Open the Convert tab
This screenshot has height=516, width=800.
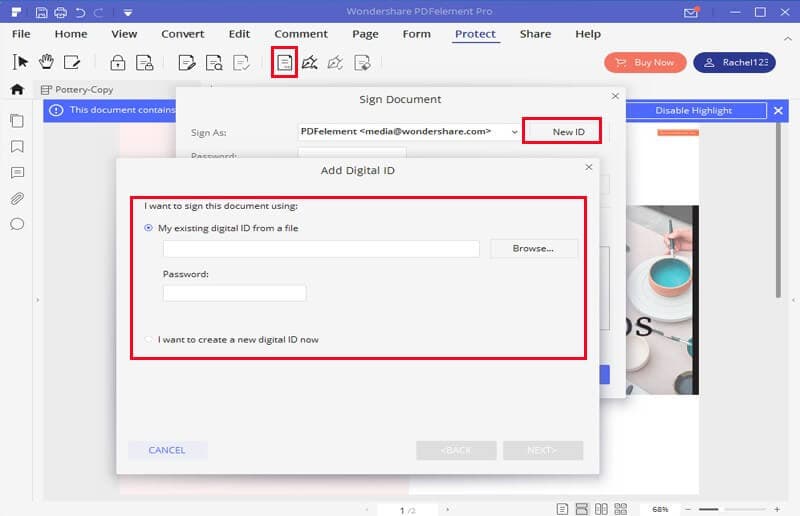tap(183, 34)
